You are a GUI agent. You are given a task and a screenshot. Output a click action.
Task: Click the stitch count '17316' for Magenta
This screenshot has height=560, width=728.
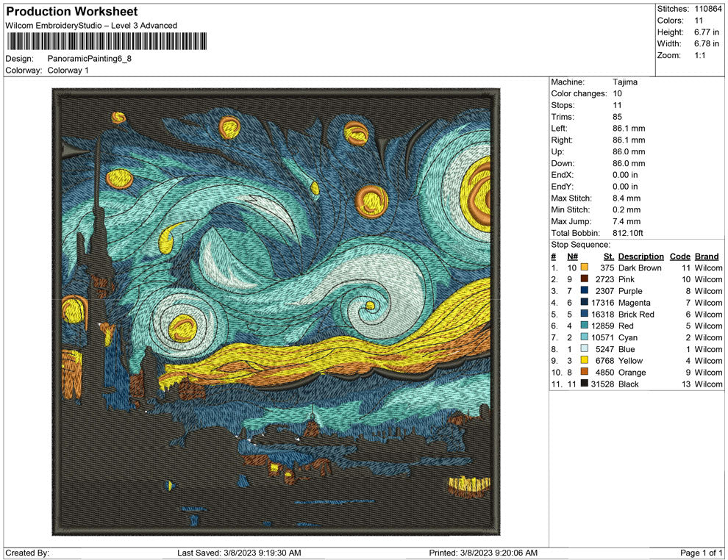(x=602, y=303)
